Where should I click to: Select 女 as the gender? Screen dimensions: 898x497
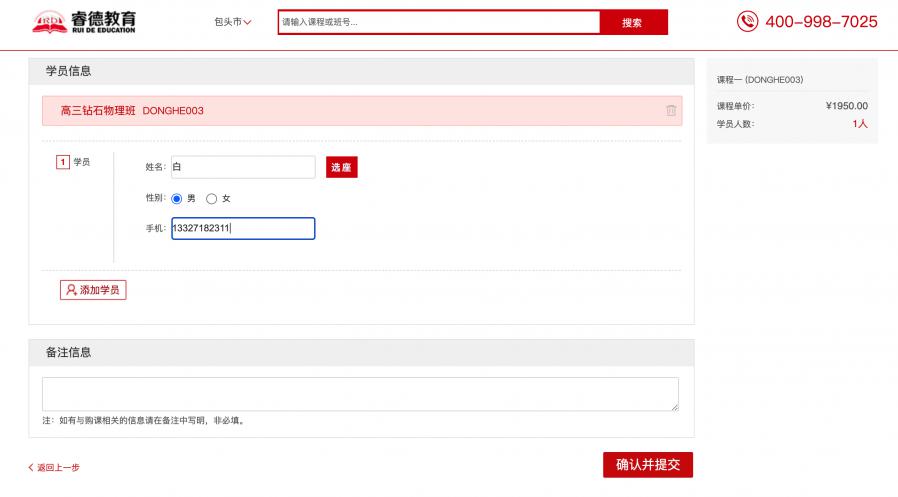click(211, 199)
